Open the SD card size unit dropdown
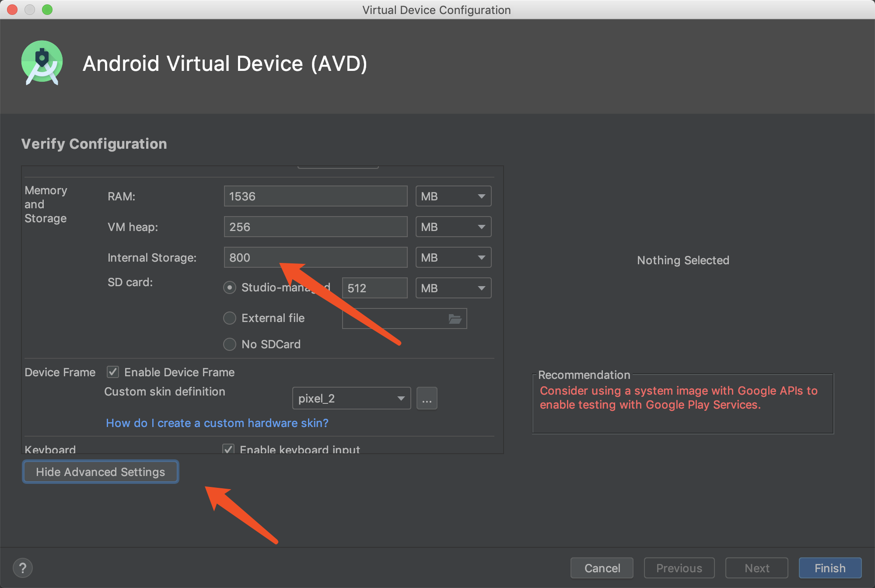The image size is (875, 588). click(453, 288)
